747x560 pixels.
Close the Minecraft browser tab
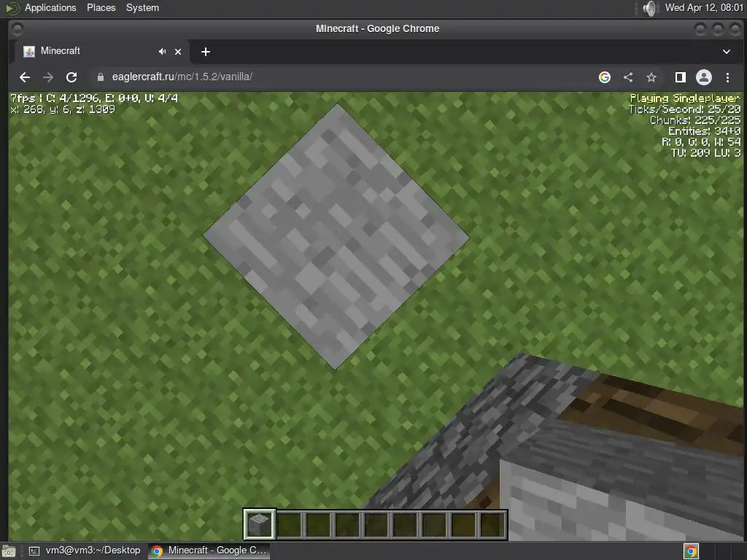point(178,52)
